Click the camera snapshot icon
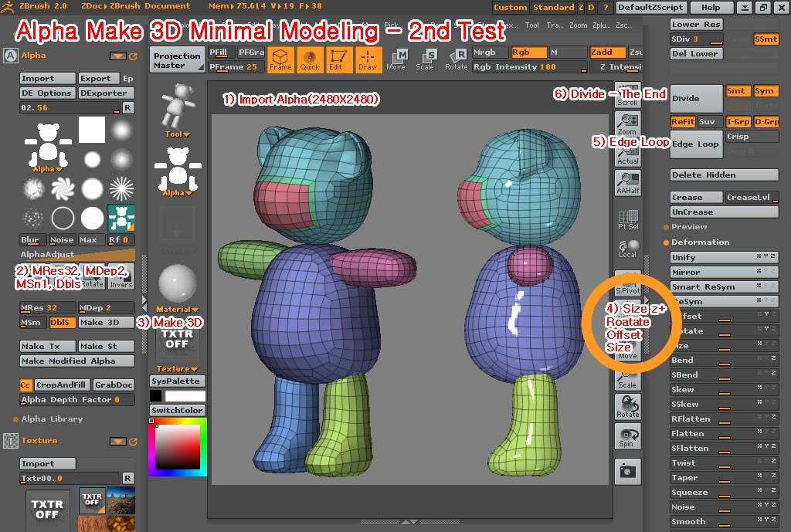 (627, 472)
